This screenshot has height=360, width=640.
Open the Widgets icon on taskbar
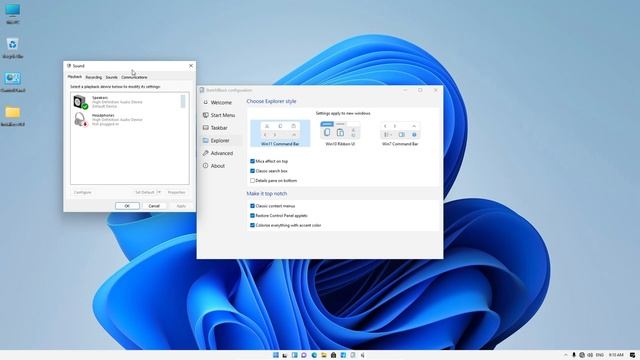(295, 355)
